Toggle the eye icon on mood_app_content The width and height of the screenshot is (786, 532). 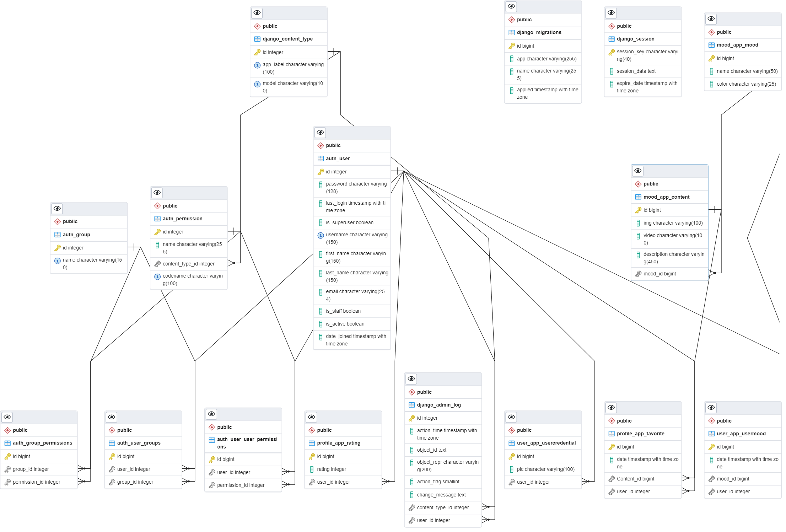click(637, 171)
